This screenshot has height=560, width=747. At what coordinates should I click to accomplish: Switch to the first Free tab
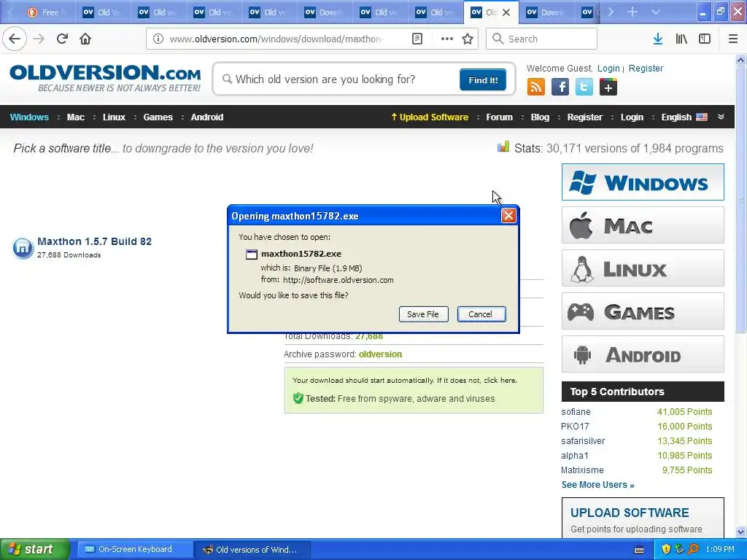[47, 12]
